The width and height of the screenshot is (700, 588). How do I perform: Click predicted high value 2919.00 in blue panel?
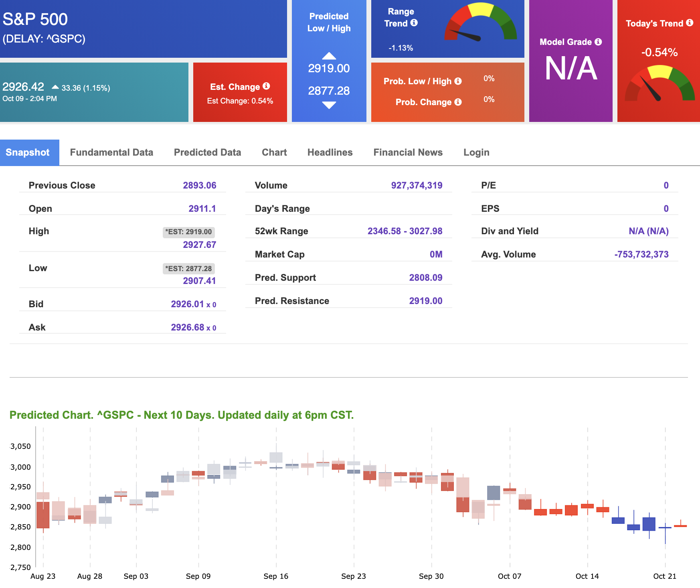pos(329,69)
